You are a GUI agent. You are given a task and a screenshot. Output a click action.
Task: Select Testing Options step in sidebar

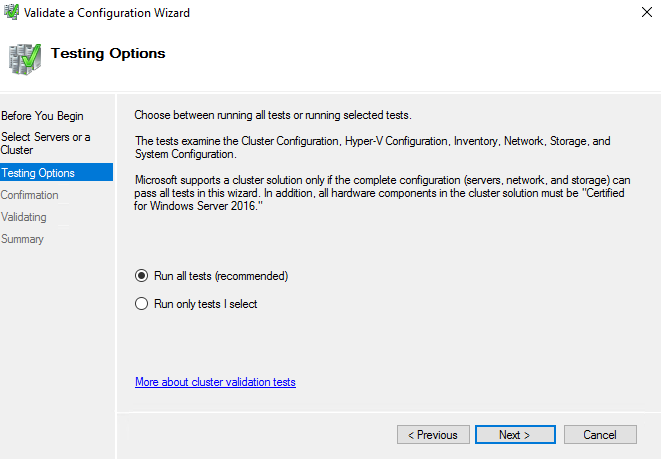(57, 172)
